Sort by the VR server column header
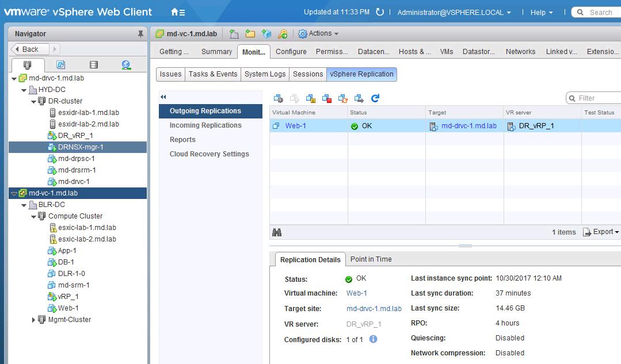The width and height of the screenshot is (621, 364). pyautogui.click(x=543, y=112)
